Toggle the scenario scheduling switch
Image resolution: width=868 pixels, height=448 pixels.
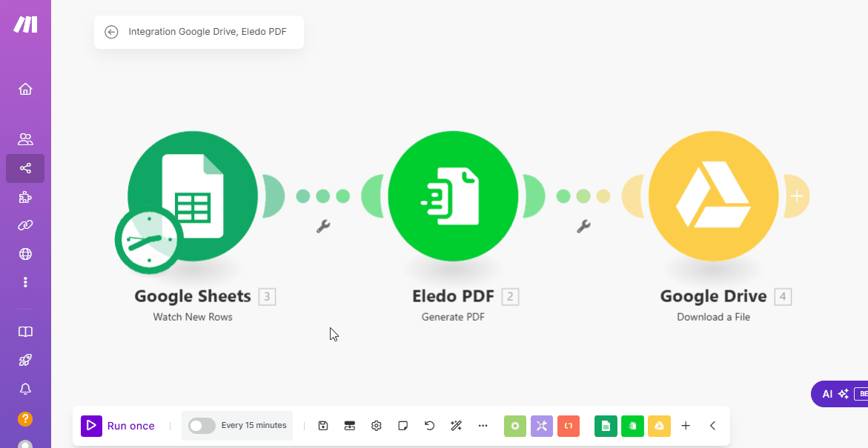[202, 426]
